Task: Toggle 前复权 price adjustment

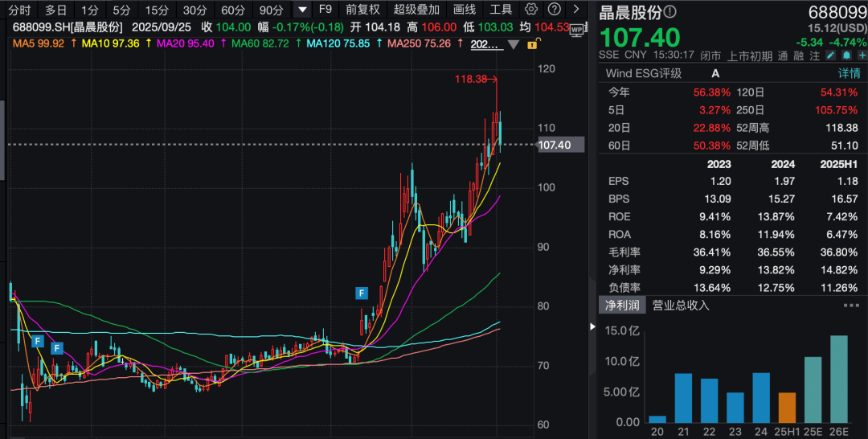Action: coord(362,10)
